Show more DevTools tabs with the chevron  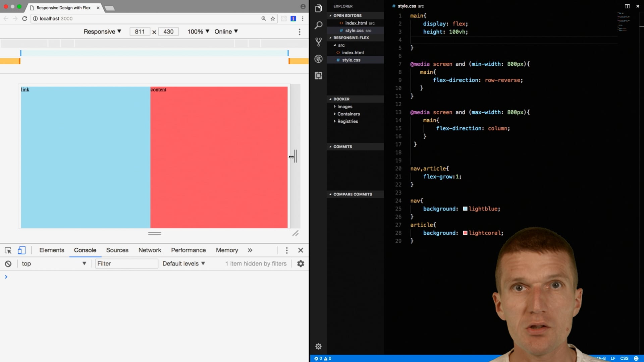point(250,250)
